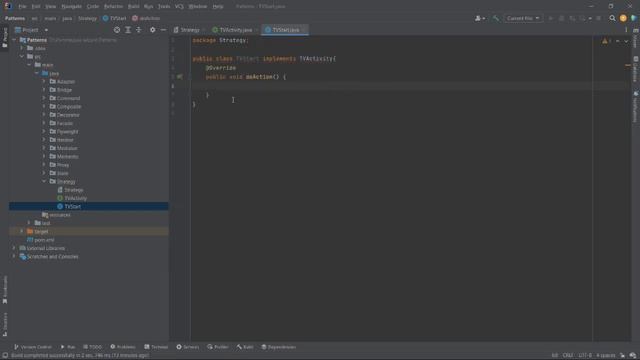The width and height of the screenshot is (640, 360).
Task: Expand the Decorator package folder
Action: (x=44, y=115)
